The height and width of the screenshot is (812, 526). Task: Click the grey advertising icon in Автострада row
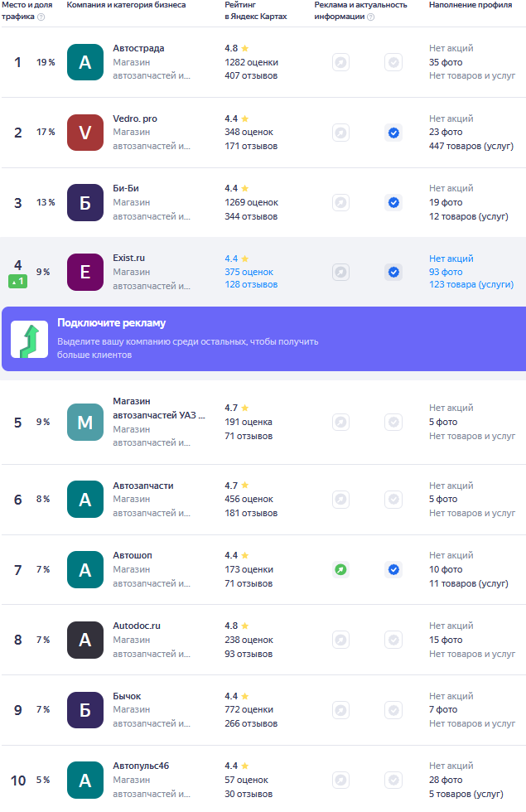[x=340, y=62]
